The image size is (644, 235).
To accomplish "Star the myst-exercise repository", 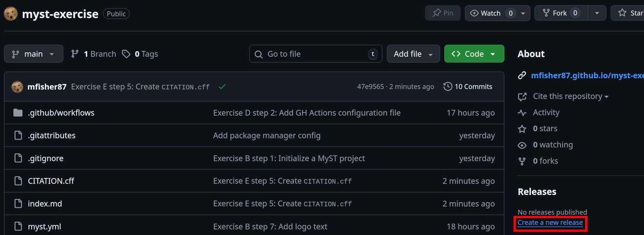I will click(x=630, y=13).
